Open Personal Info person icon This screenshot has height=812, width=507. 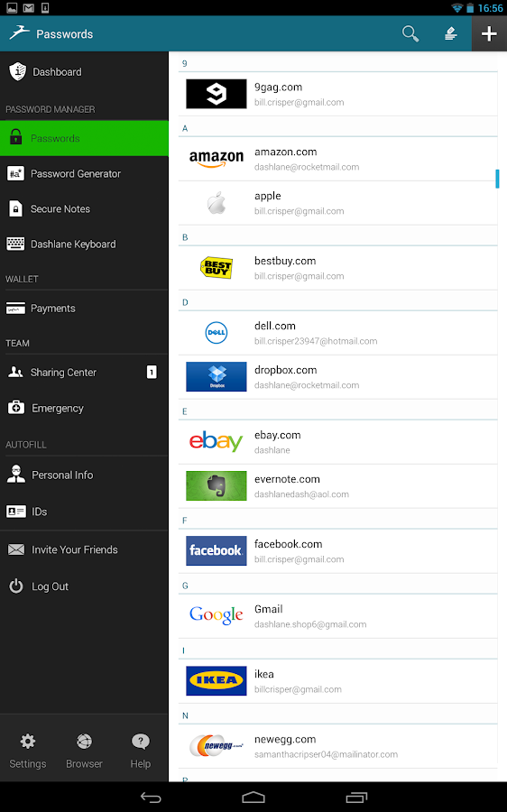(x=16, y=475)
